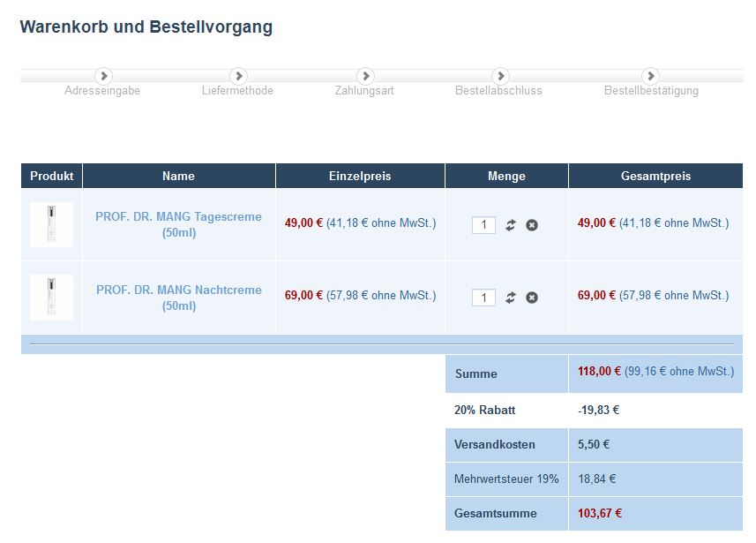Open the Liefermethode step label
756x543 pixels.
coord(237,91)
